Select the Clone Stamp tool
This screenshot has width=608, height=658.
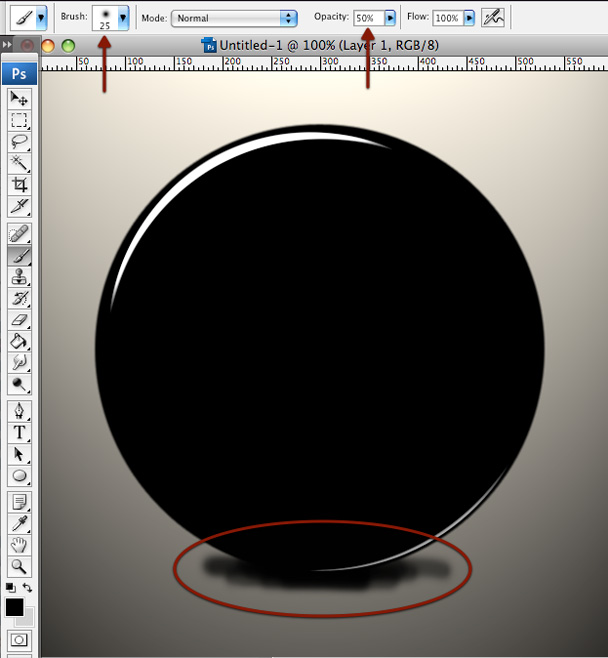(x=19, y=277)
